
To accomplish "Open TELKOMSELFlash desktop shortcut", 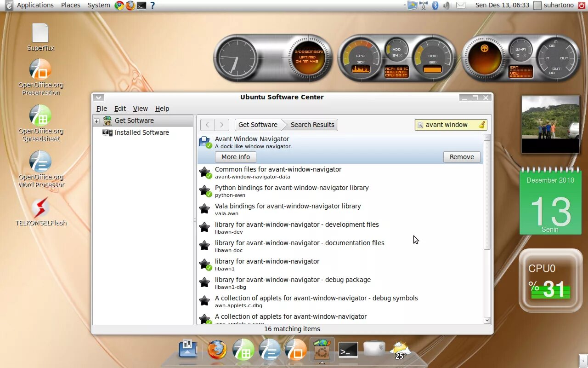I will point(40,208).
